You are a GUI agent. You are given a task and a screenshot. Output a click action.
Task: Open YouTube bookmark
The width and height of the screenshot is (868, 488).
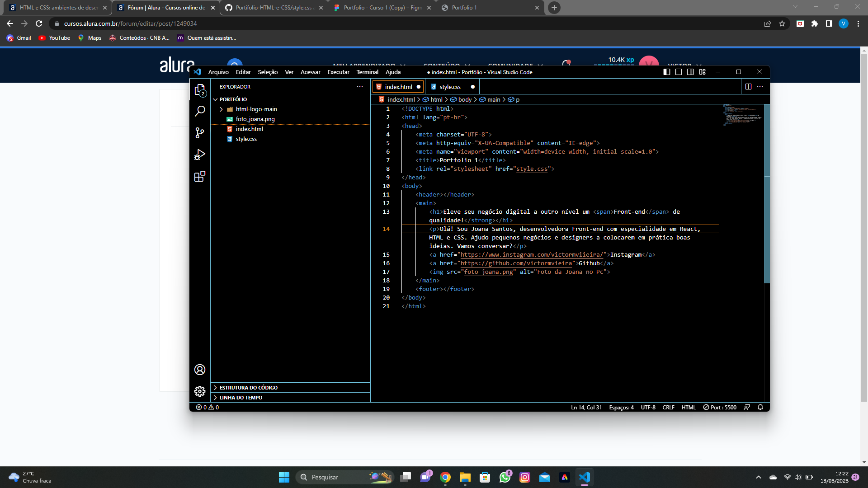[54, 38]
